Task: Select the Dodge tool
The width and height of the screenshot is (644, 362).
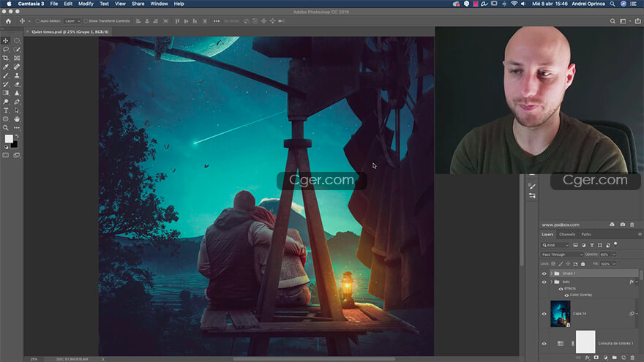Action: pos(6,102)
